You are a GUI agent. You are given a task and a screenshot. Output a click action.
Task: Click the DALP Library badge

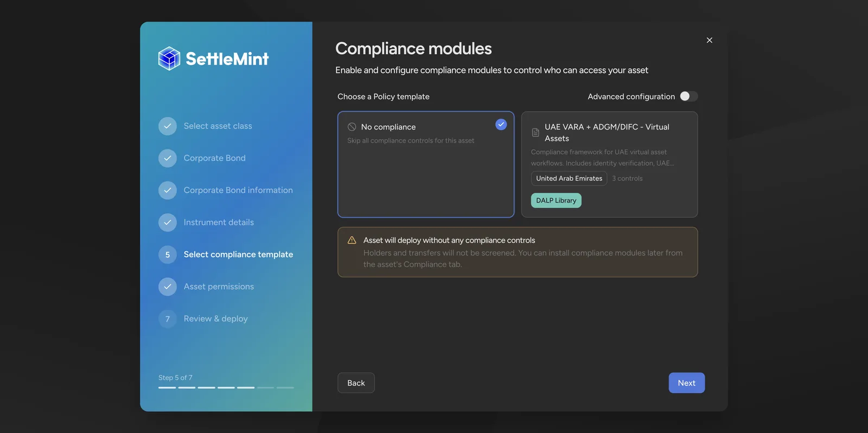point(556,201)
